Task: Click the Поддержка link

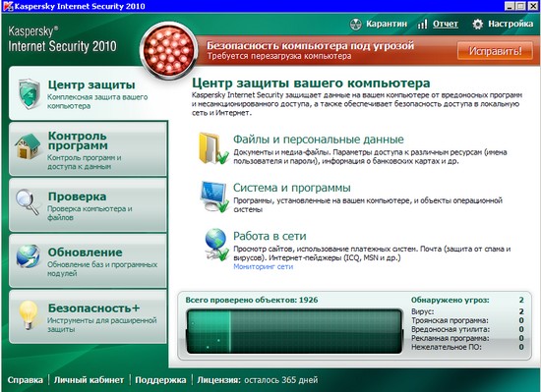Action: click(x=160, y=380)
